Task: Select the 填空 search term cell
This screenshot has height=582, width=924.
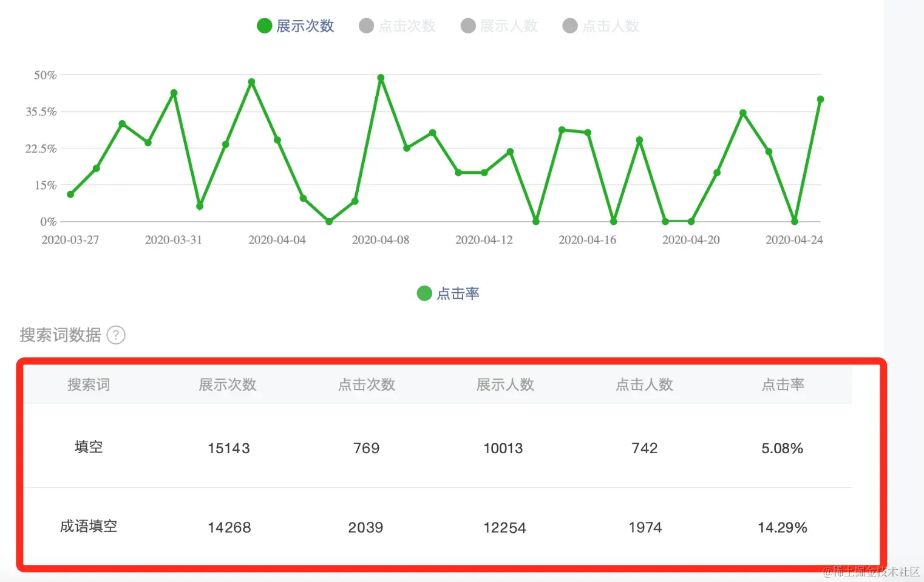Action: 89,447
